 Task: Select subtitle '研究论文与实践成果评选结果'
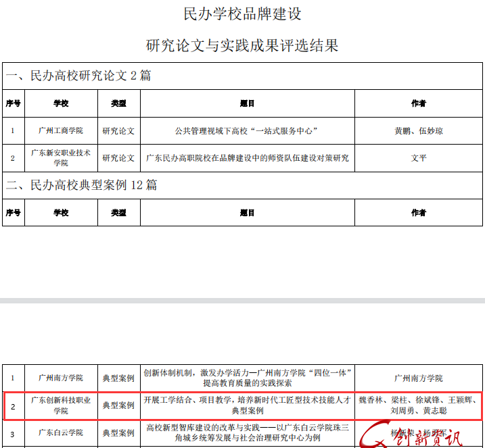pos(242,46)
